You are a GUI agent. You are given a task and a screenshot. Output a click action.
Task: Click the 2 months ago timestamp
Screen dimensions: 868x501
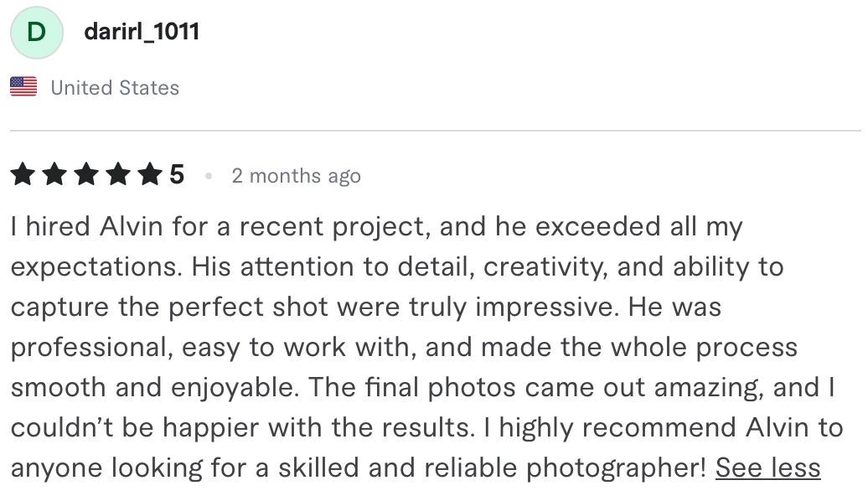coord(296,176)
